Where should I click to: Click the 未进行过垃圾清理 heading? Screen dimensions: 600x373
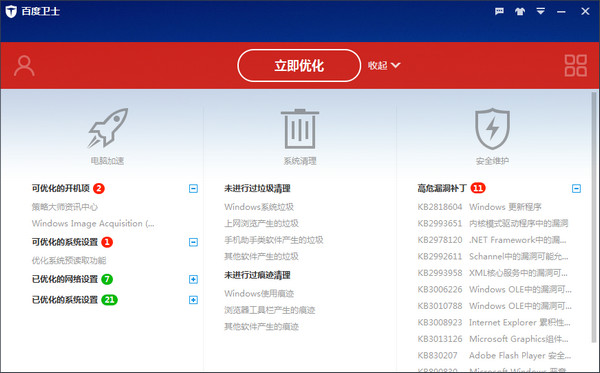point(257,188)
